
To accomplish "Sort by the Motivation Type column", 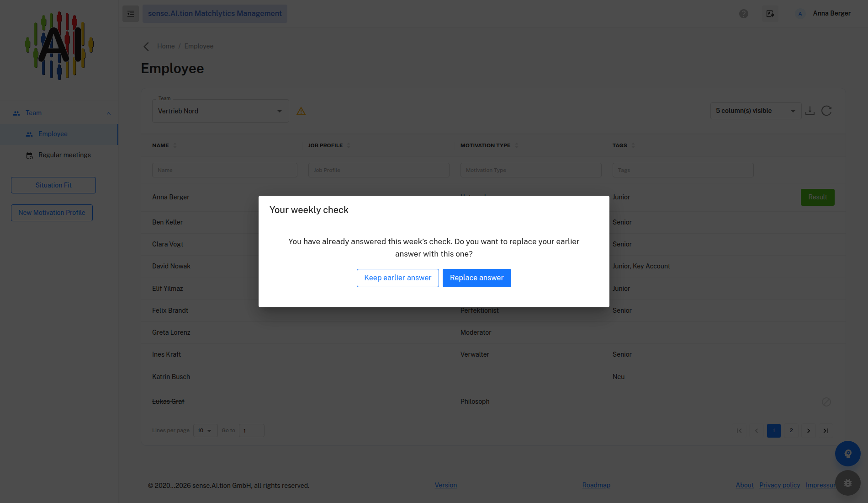I will click(517, 145).
